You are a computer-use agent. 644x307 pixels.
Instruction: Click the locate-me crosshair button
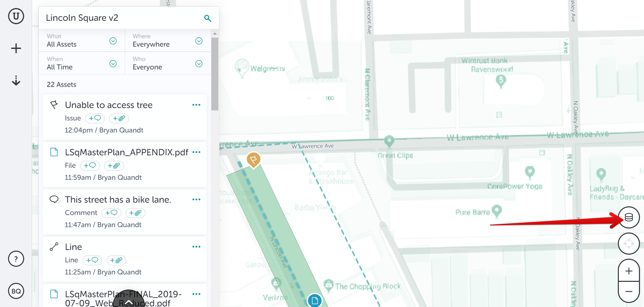coord(629,244)
